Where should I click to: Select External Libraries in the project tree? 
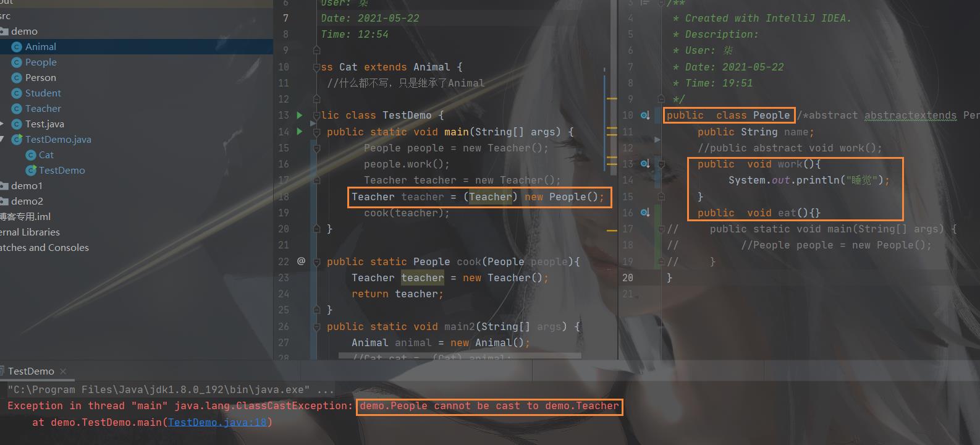pos(30,232)
